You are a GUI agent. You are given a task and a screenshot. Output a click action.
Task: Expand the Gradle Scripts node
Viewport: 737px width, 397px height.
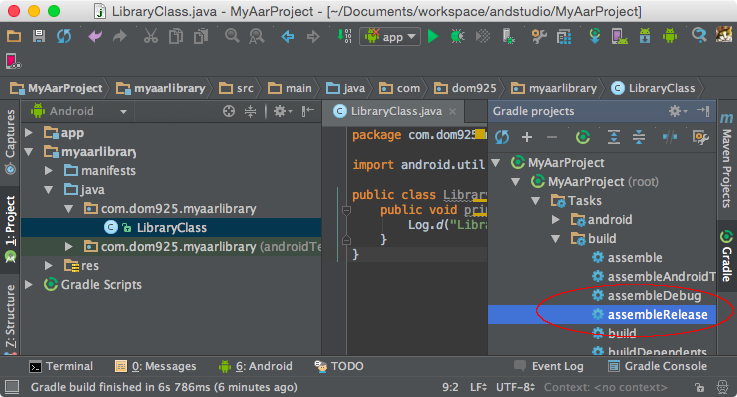click(29, 285)
